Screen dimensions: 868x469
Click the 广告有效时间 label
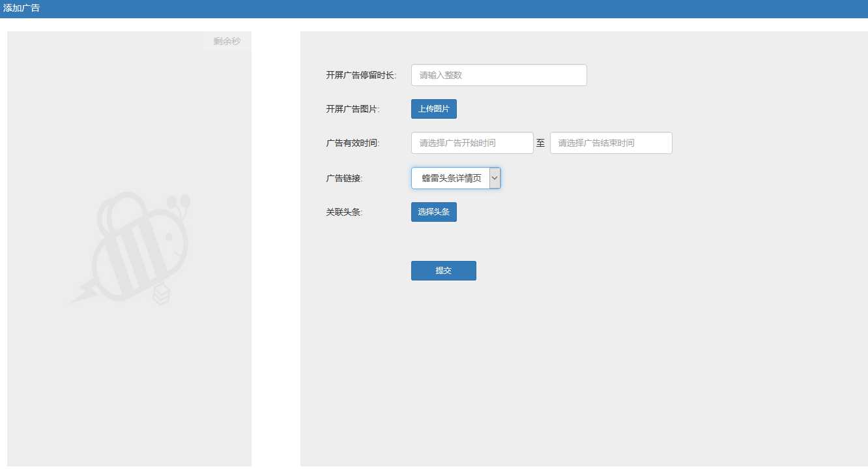353,143
